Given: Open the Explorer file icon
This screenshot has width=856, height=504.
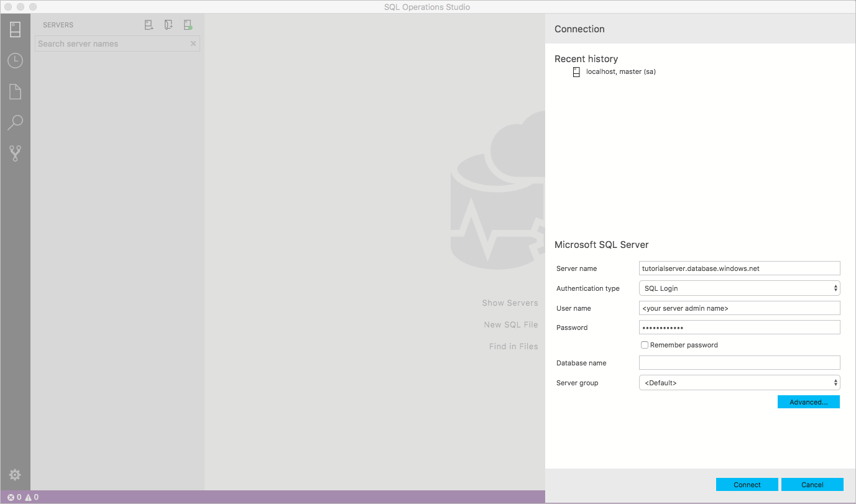Looking at the screenshot, I should click(15, 91).
